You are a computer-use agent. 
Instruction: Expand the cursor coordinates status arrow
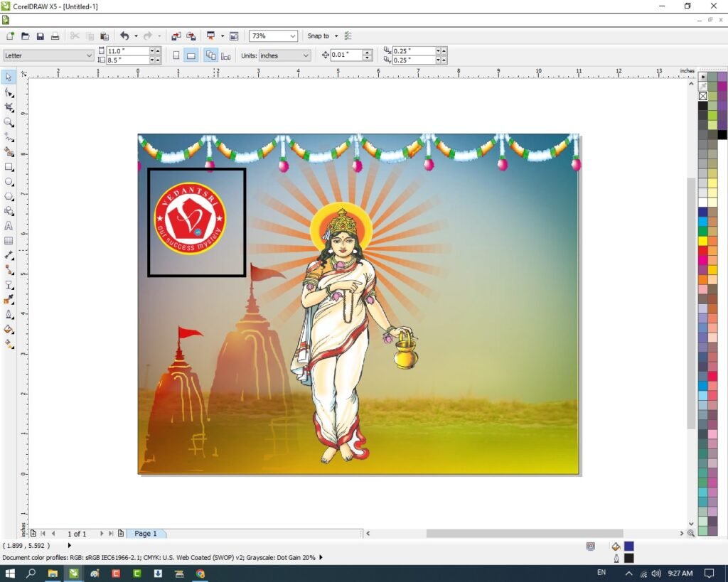coord(70,545)
